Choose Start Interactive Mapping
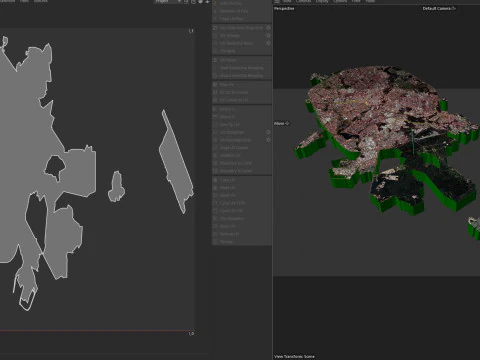This screenshot has height=360, width=480. tap(242, 68)
